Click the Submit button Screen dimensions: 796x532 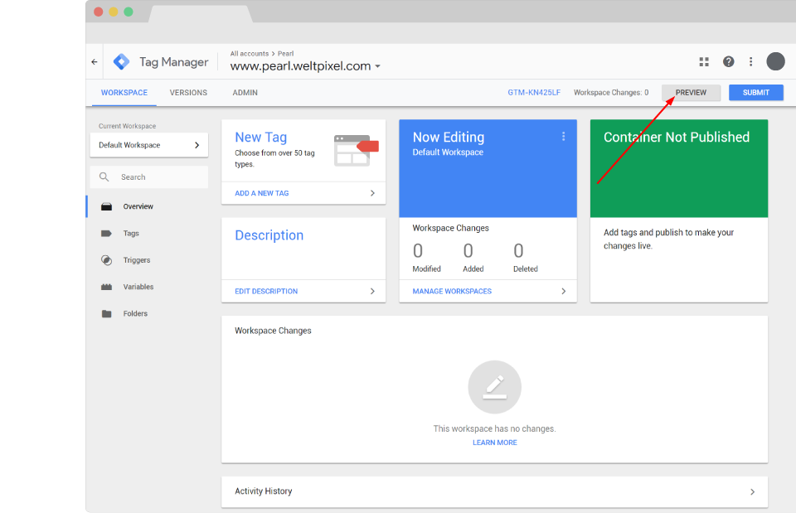pos(755,92)
